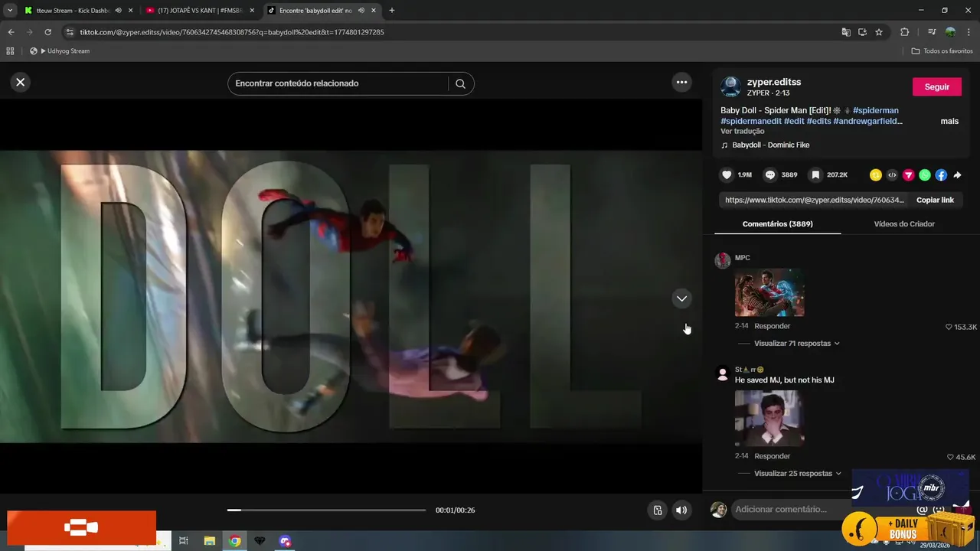Open Chrome profile avatar
Viewport: 980px width, 551px height.
pyautogui.click(x=950, y=32)
